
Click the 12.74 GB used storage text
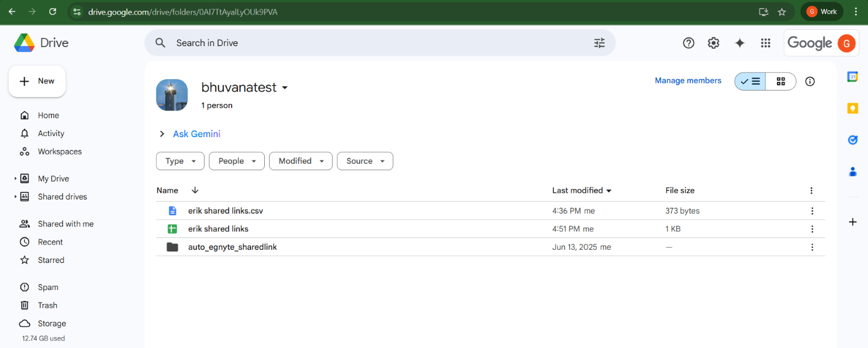click(x=43, y=338)
